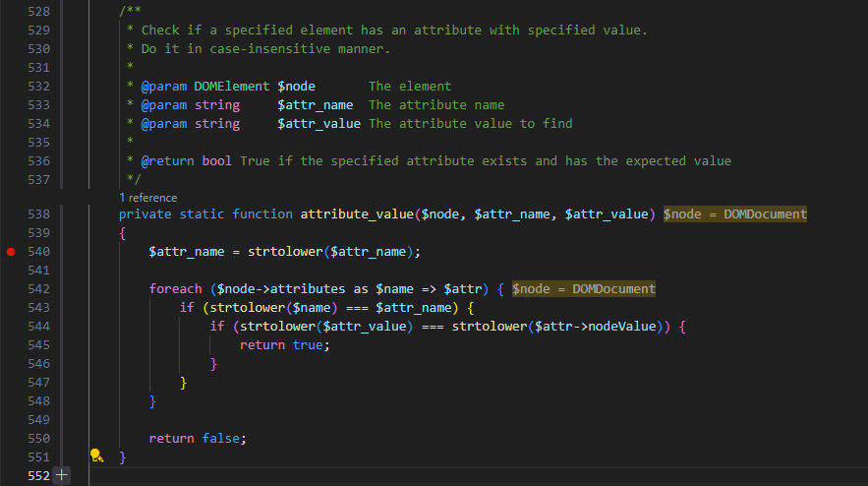
Task: Click the yellow lightbulb code action icon
Action: click(x=96, y=456)
